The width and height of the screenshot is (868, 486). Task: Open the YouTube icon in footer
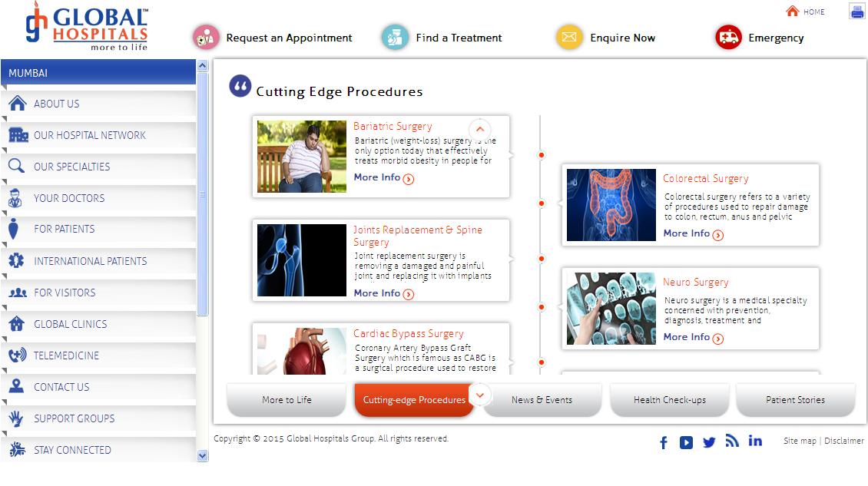tap(686, 442)
